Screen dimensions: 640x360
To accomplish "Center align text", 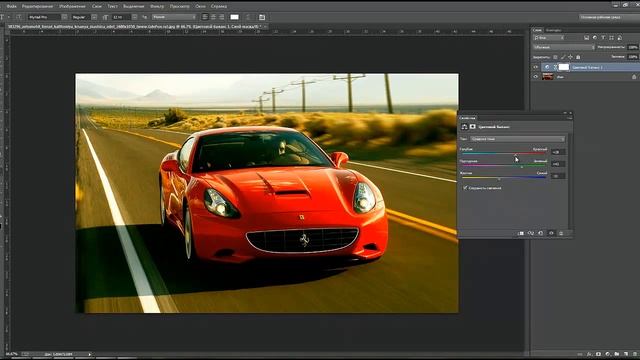I will click(213, 17).
